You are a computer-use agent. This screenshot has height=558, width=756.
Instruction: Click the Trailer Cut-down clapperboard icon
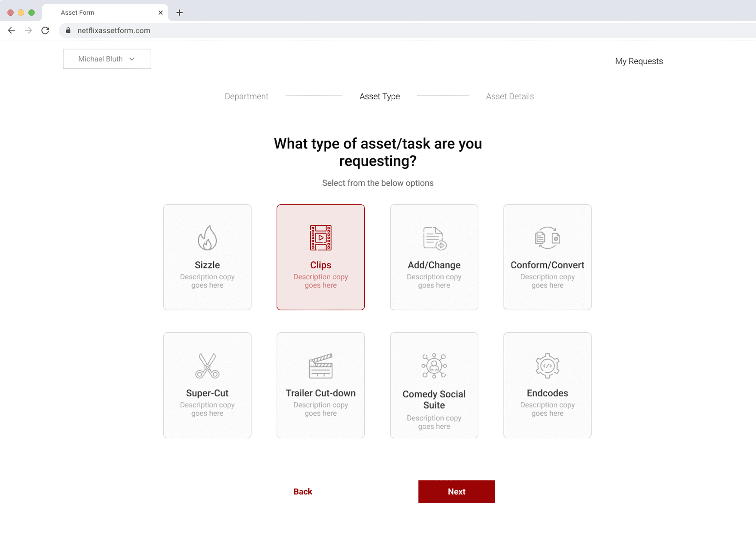click(321, 366)
